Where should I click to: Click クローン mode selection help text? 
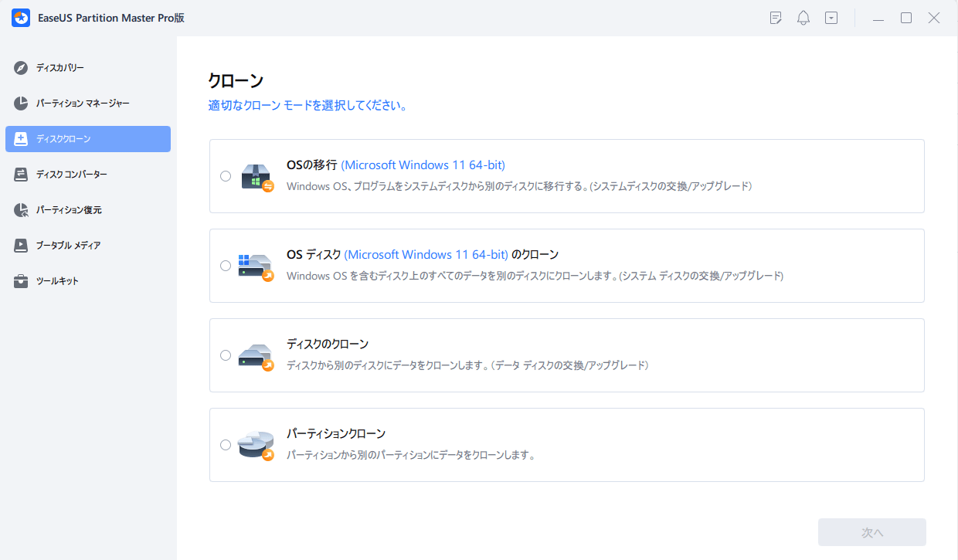307,106
